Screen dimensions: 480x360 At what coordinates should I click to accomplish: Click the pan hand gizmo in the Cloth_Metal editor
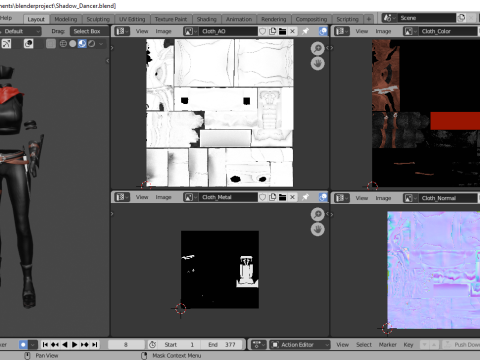click(318, 229)
